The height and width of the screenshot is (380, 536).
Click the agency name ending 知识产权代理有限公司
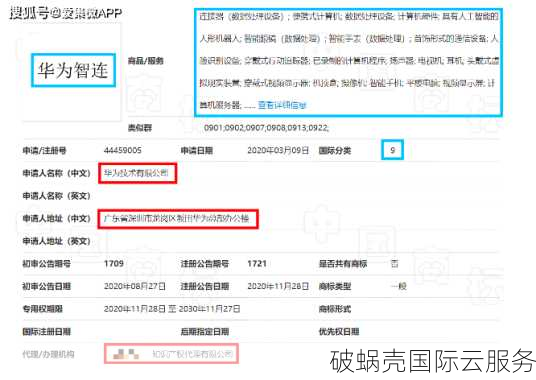(193, 354)
